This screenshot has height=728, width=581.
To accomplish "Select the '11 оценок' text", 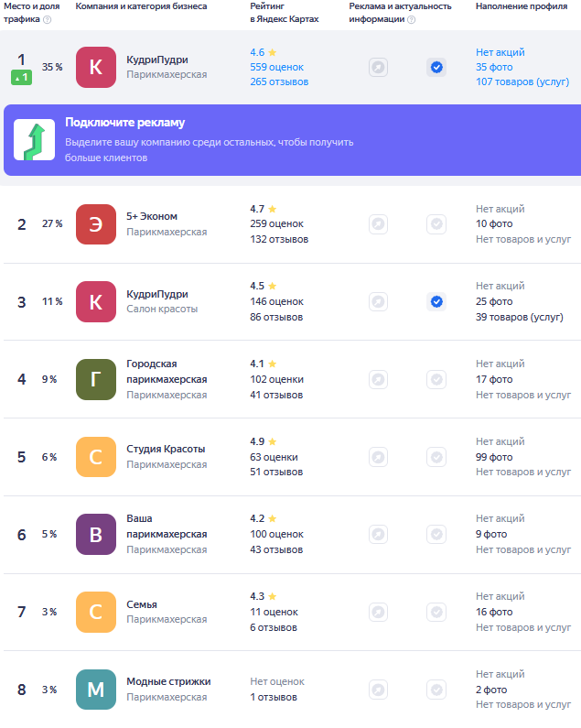I will click(274, 612).
